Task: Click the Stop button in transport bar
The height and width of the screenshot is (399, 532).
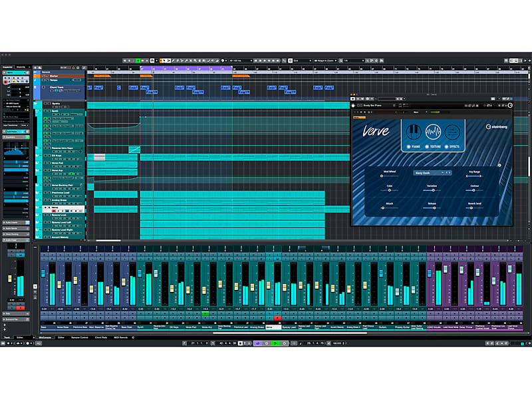Action: click(267, 343)
